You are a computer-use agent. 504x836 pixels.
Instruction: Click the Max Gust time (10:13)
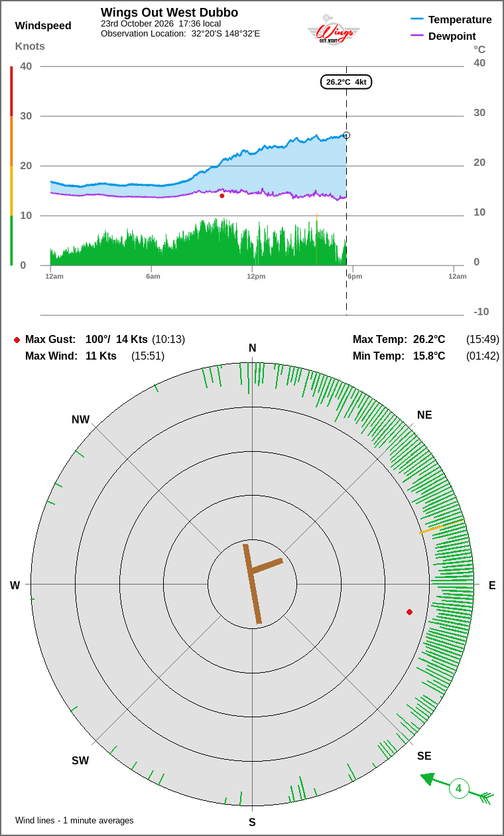pos(168,340)
